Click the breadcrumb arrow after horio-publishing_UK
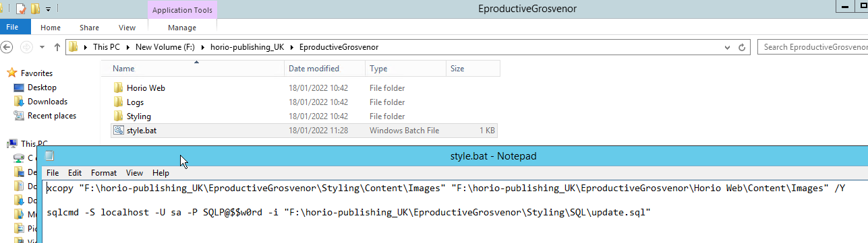Viewport: 868px width, 243px height. pyautogui.click(x=291, y=48)
